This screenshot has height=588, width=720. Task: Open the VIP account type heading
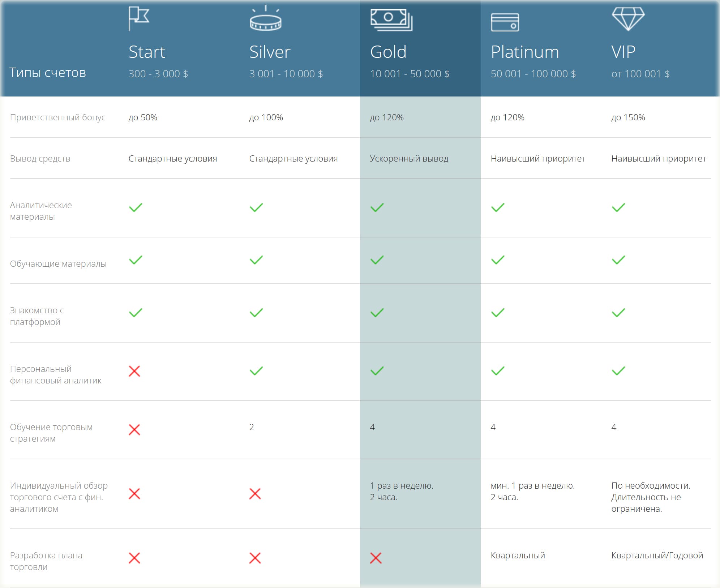(623, 52)
